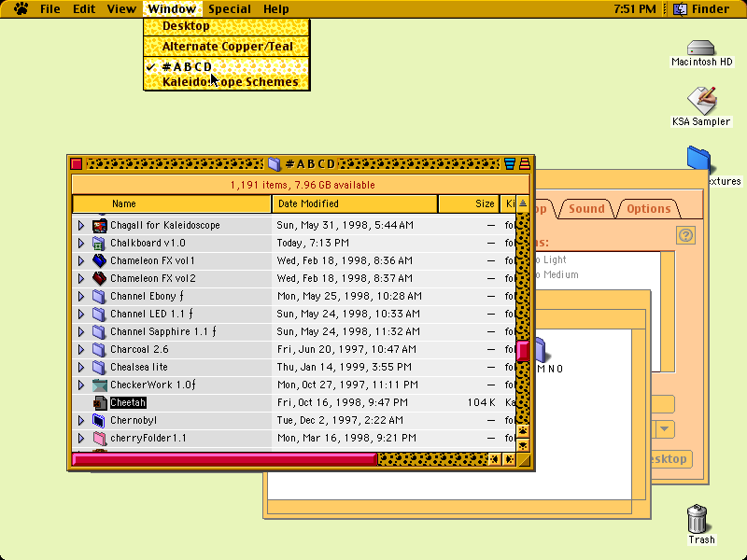Expand the CheckerWork 1.0 folder triangle
Image resolution: width=747 pixels, height=560 pixels.
(x=81, y=385)
